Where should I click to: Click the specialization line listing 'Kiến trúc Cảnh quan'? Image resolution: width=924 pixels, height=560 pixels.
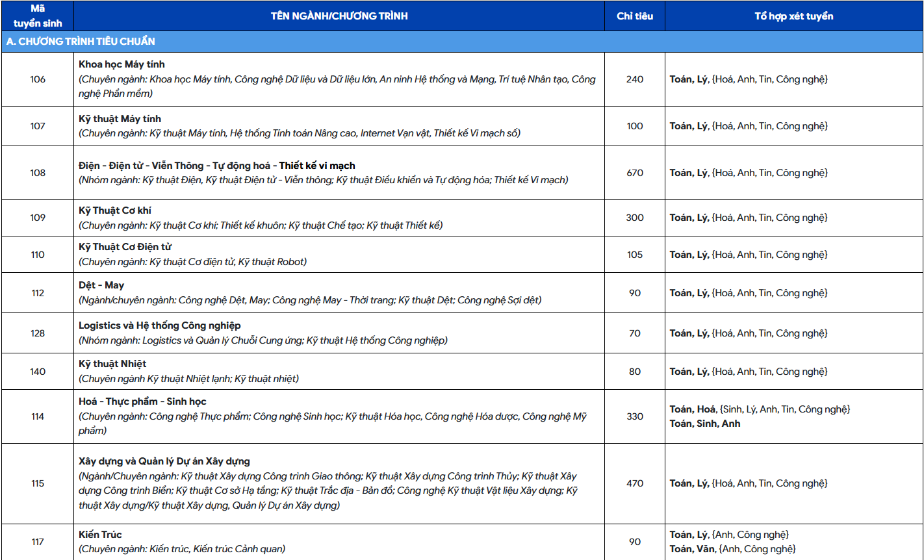coord(182,549)
